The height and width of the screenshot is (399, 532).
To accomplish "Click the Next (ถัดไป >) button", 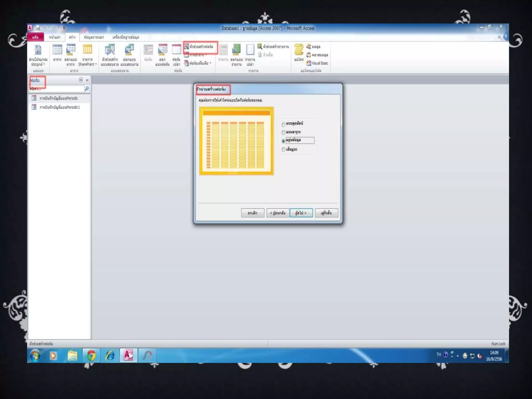I will [301, 213].
